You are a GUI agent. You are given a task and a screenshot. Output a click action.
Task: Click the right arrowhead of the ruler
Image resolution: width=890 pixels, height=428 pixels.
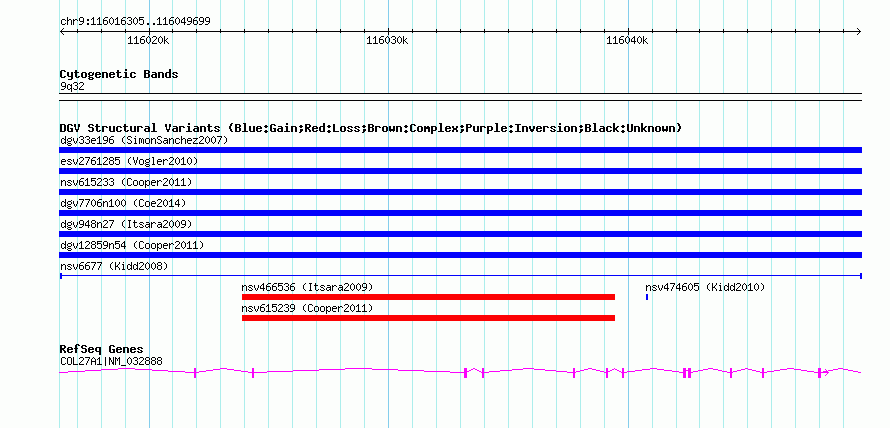[x=859, y=32]
